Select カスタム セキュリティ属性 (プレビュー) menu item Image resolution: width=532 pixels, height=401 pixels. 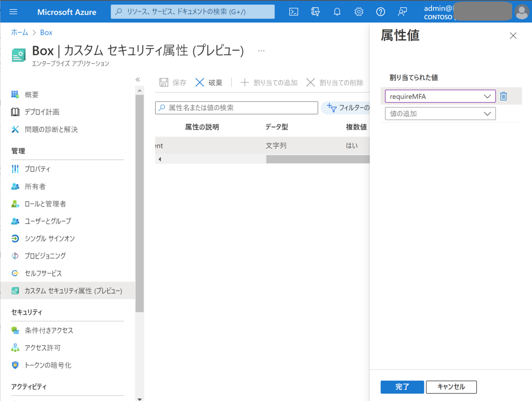[67, 291]
